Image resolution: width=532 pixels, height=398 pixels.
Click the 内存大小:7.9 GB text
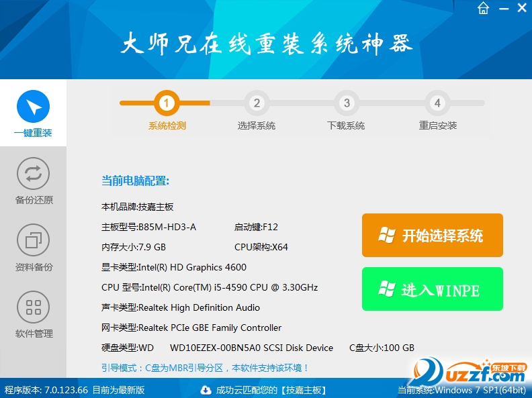(x=134, y=247)
